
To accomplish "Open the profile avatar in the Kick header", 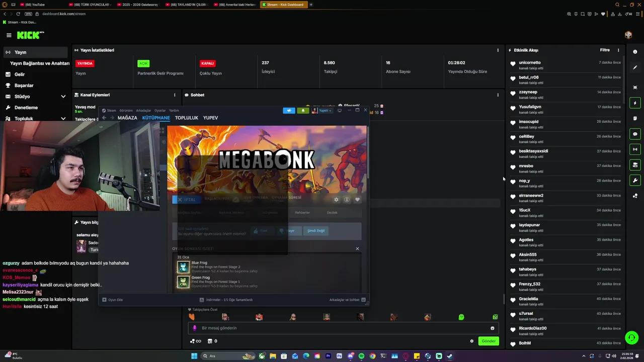I will (x=628, y=35).
